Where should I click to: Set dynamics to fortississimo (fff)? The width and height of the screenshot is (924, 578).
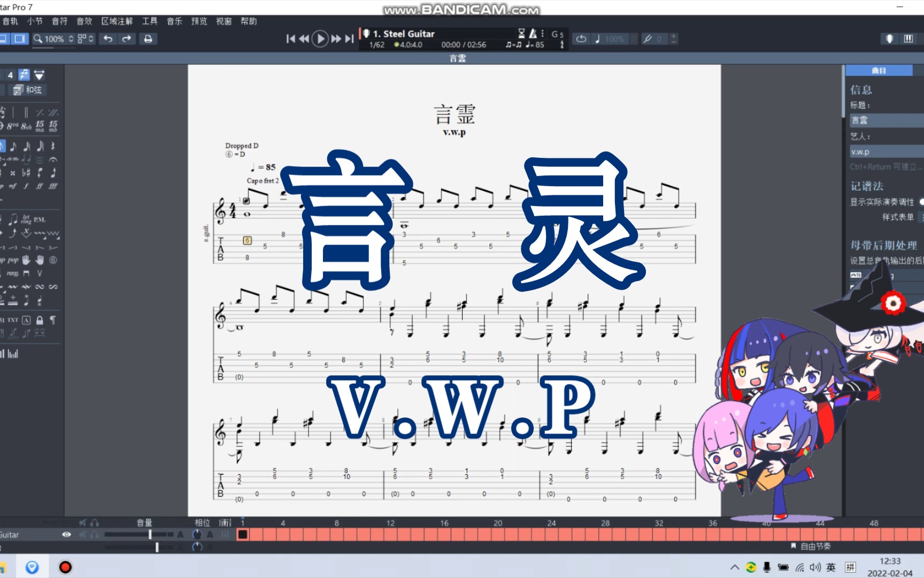pyautogui.click(x=53, y=186)
